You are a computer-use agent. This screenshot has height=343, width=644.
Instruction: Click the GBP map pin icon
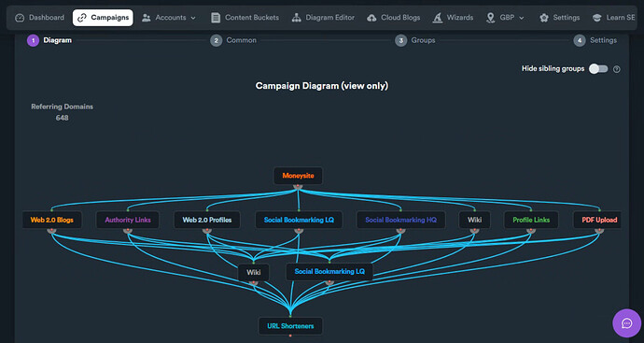[x=490, y=18]
